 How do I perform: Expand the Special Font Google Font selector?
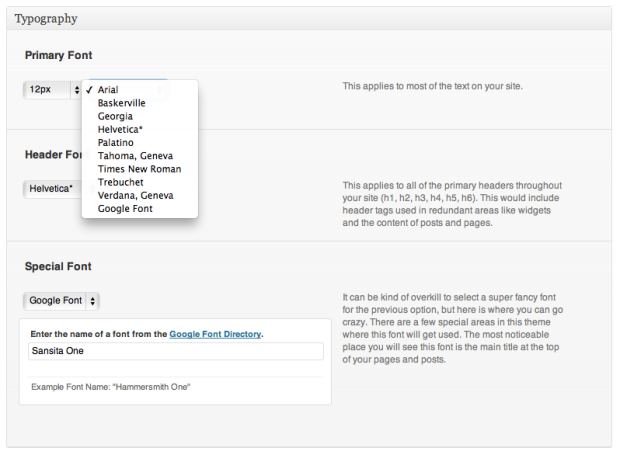coord(62,300)
